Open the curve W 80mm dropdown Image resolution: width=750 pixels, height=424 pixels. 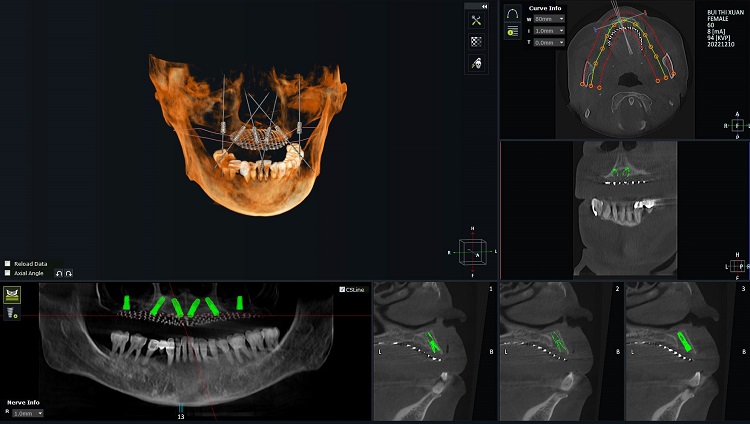[549, 19]
